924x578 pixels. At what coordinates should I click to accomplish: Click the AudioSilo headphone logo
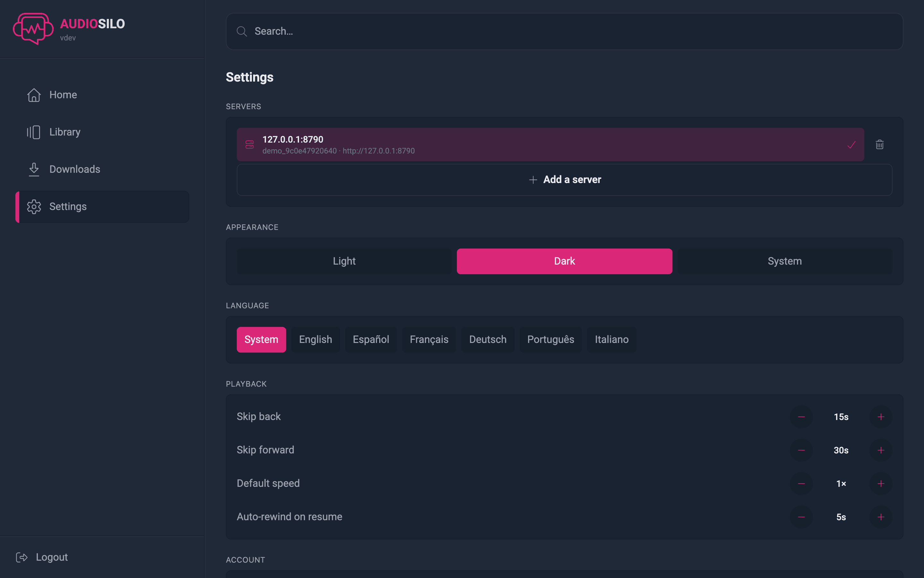(33, 29)
